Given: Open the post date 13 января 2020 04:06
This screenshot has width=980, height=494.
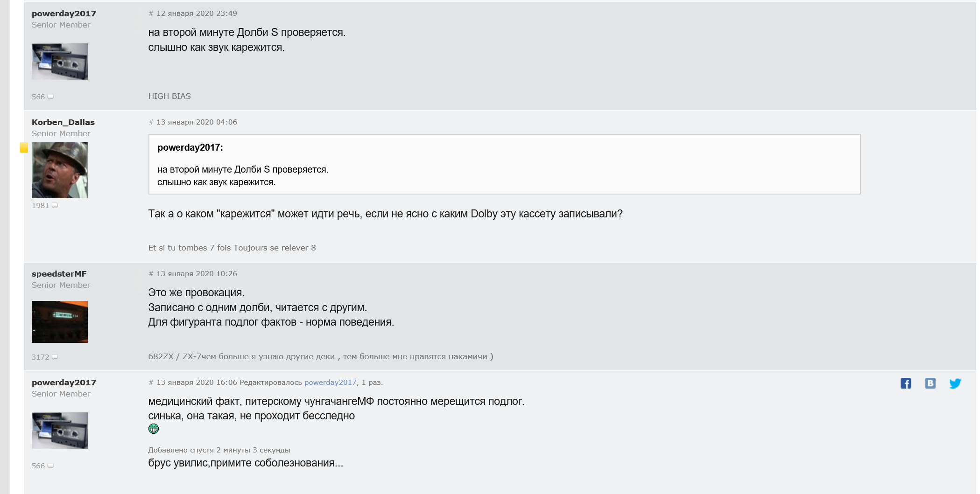Looking at the screenshot, I should tap(197, 122).
